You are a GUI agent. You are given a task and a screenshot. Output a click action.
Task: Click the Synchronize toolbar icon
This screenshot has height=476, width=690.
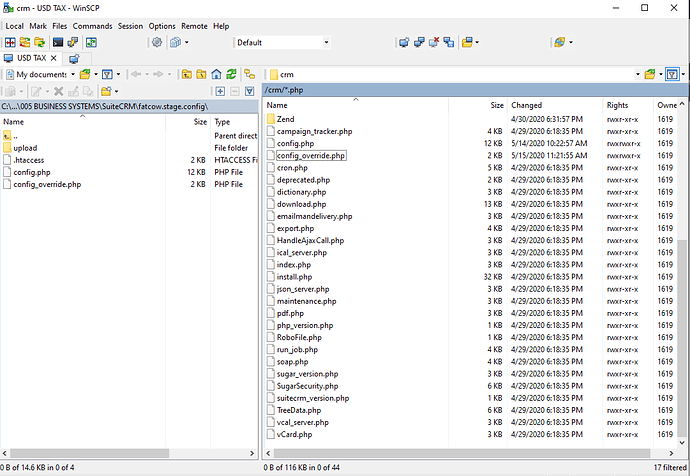(x=25, y=42)
